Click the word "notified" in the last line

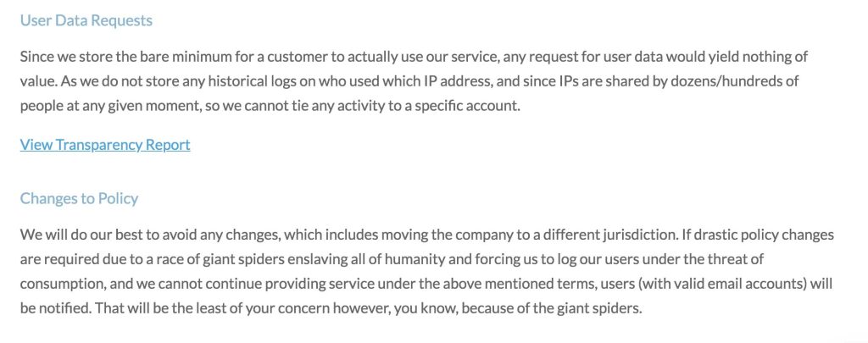[x=64, y=306]
